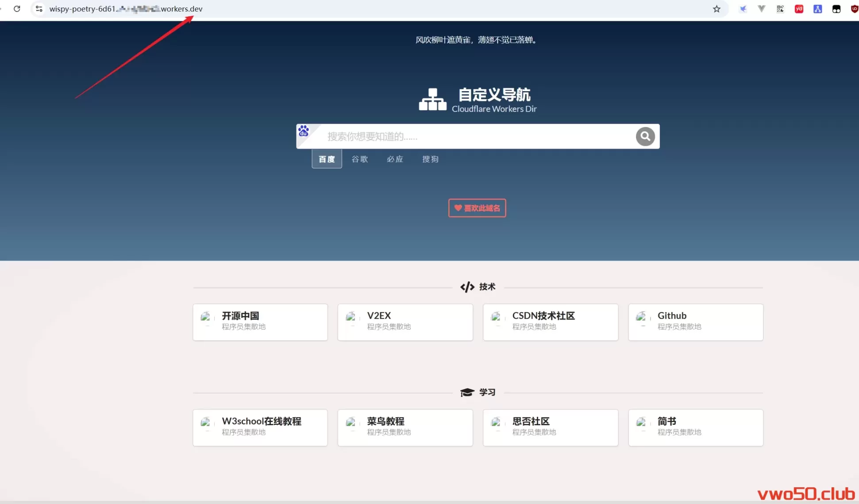Switch to the 谷歌 search tab
Viewport: 859px width, 504px height.
click(x=360, y=159)
